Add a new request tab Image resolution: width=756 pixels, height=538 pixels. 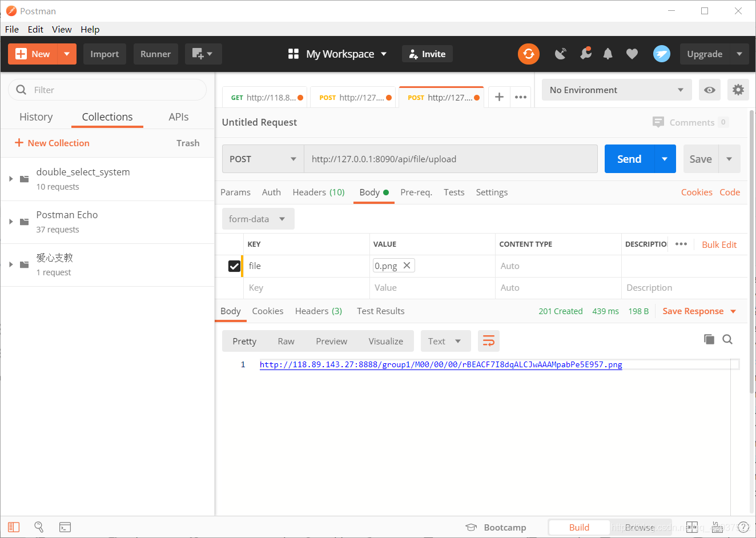(499, 97)
